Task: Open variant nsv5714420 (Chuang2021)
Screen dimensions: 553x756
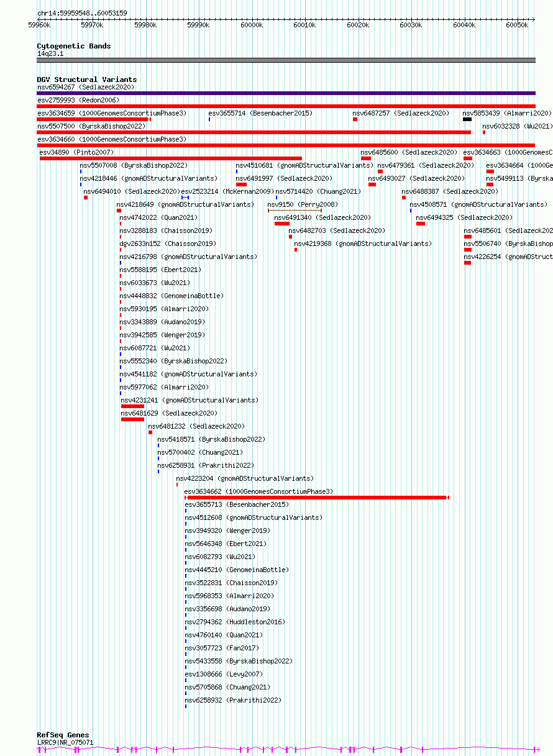Action: click(x=318, y=191)
